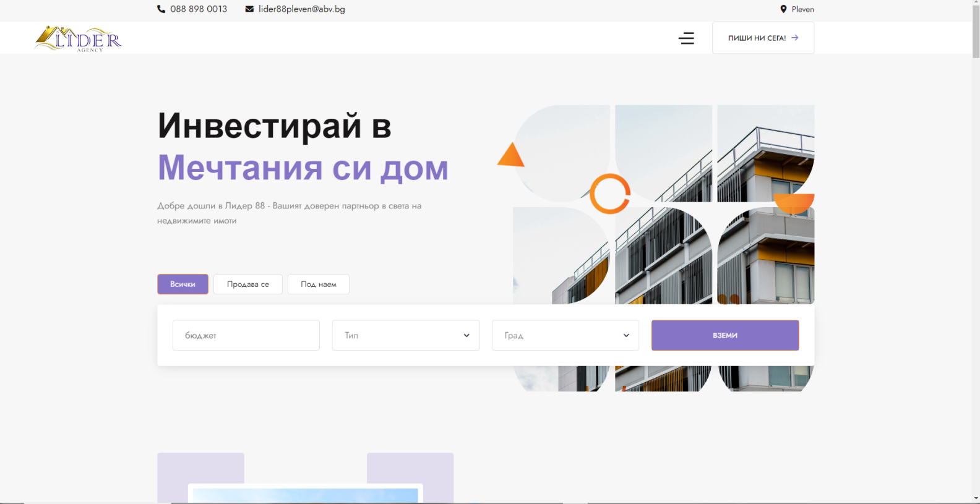Open email link lider88pleven@abv.bg

[x=302, y=9]
